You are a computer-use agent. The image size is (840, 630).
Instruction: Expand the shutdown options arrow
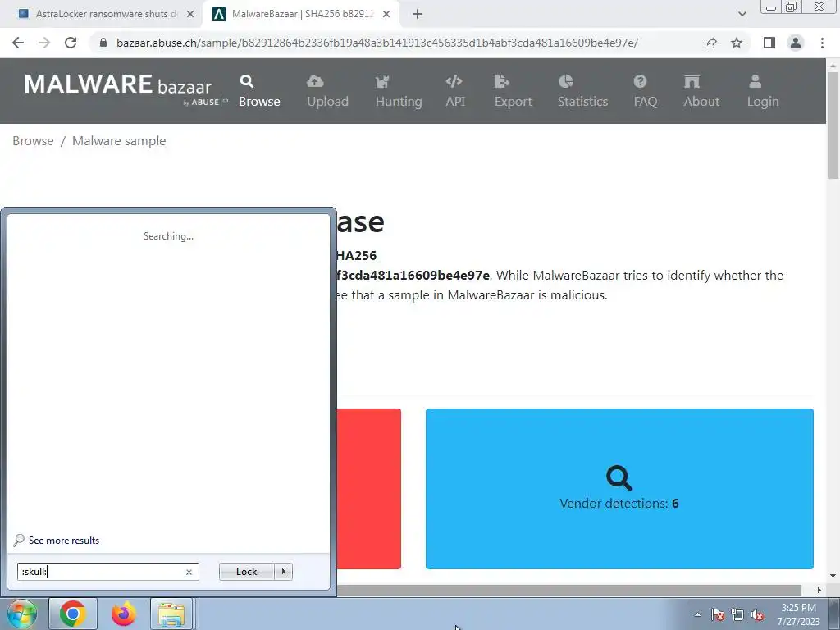click(x=283, y=572)
